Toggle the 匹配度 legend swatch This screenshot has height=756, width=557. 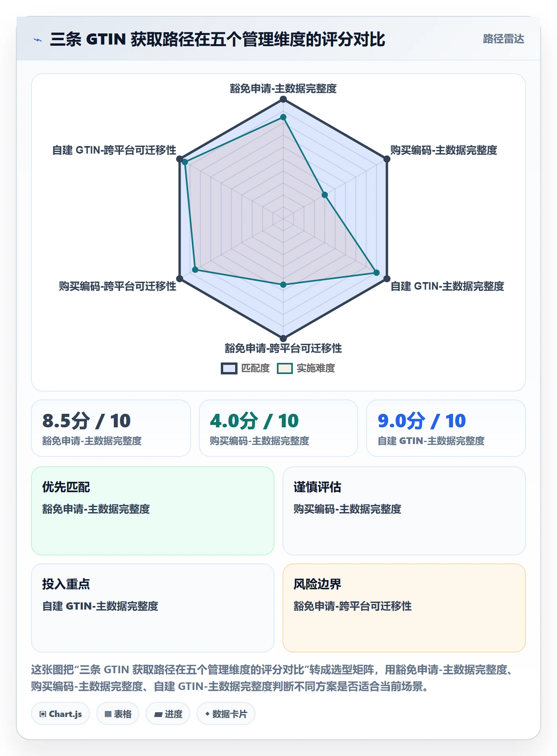click(x=229, y=368)
